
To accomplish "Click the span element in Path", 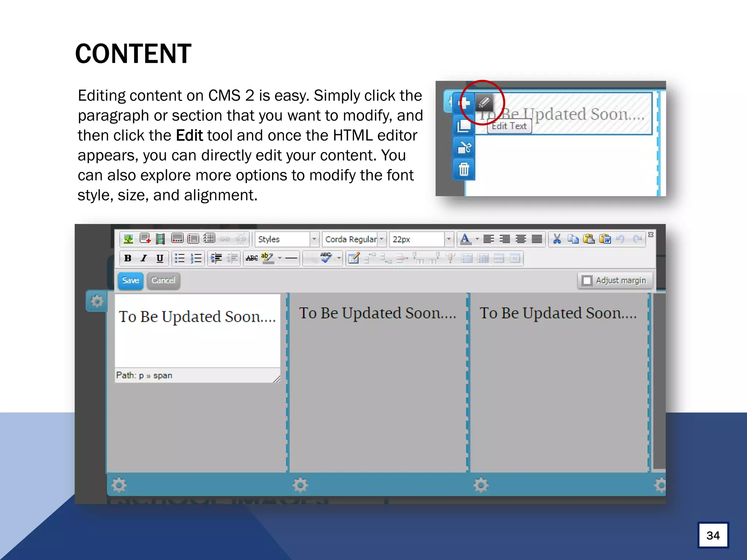I will pos(163,376).
